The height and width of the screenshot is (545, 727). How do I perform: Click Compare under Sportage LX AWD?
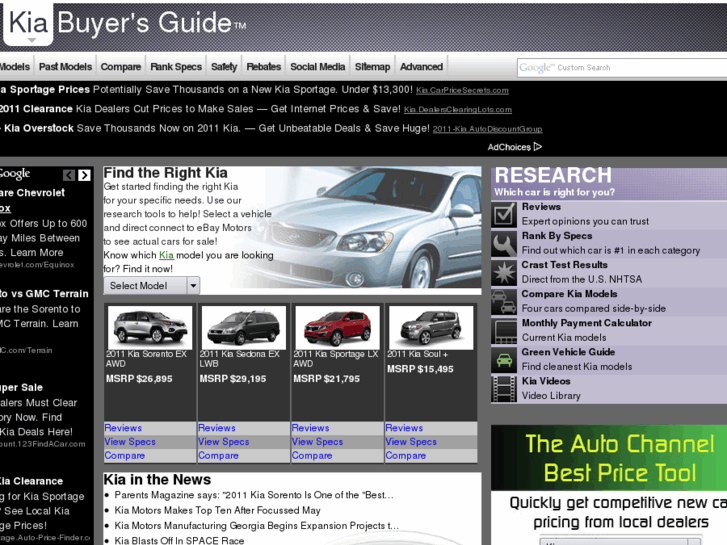312,455
